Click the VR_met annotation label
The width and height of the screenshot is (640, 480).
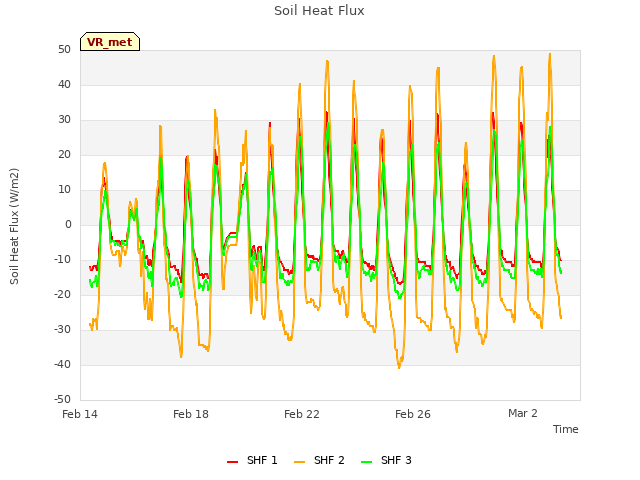click(x=110, y=42)
